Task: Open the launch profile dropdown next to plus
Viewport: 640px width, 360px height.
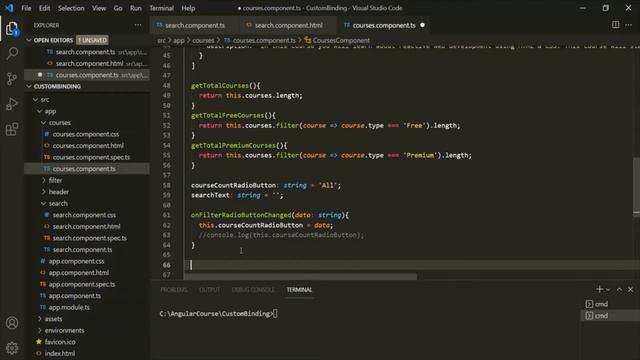Action: click(x=608, y=289)
